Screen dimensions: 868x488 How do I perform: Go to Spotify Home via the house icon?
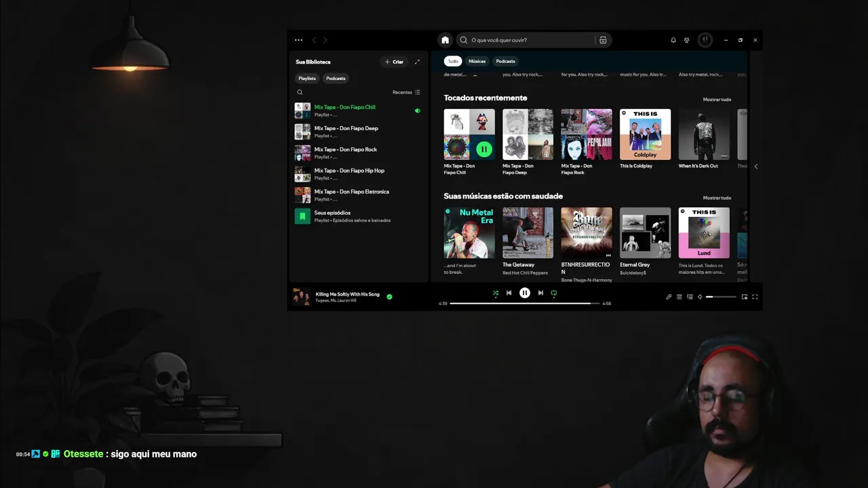[445, 40]
